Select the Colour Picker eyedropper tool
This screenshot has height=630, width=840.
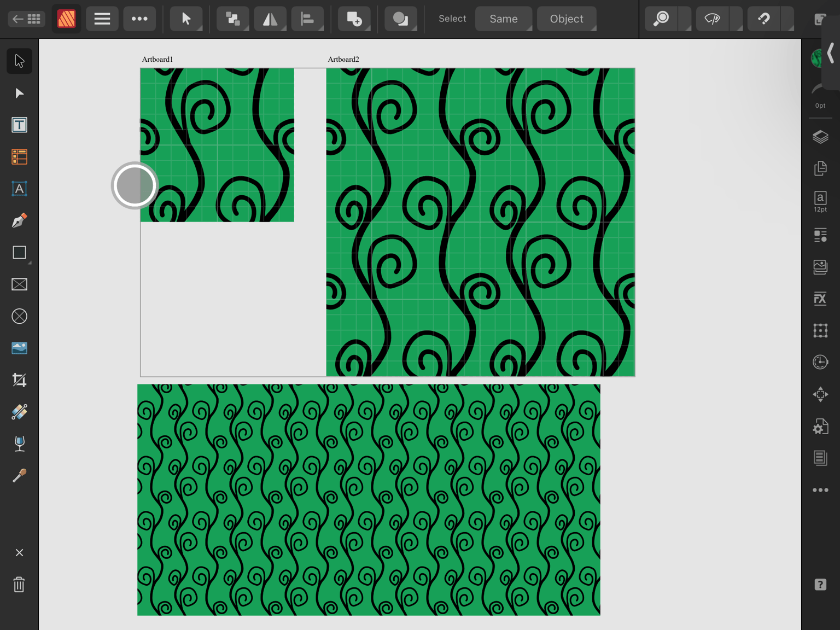(x=19, y=476)
